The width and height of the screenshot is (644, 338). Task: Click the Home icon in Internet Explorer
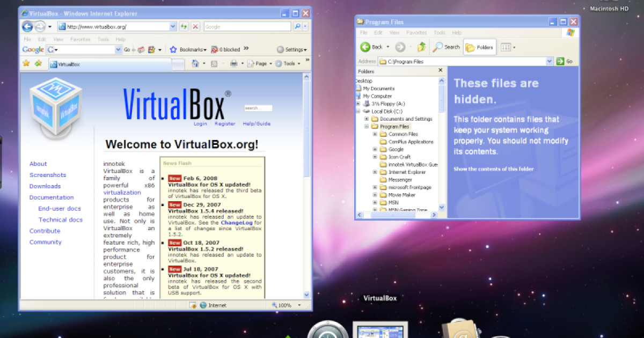coord(195,63)
